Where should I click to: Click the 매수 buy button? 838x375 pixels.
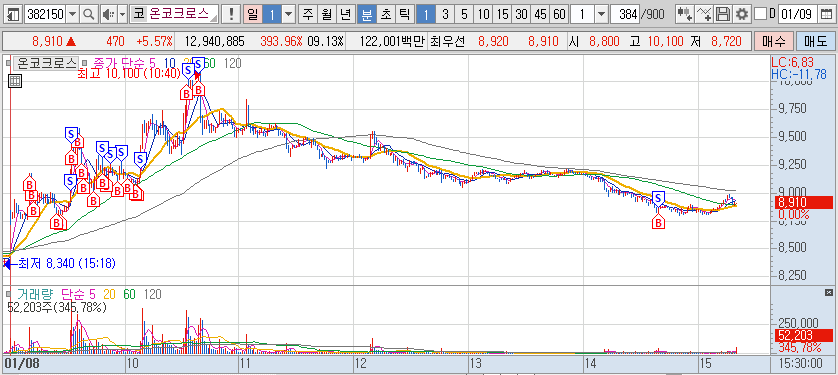click(x=773, y=41)
